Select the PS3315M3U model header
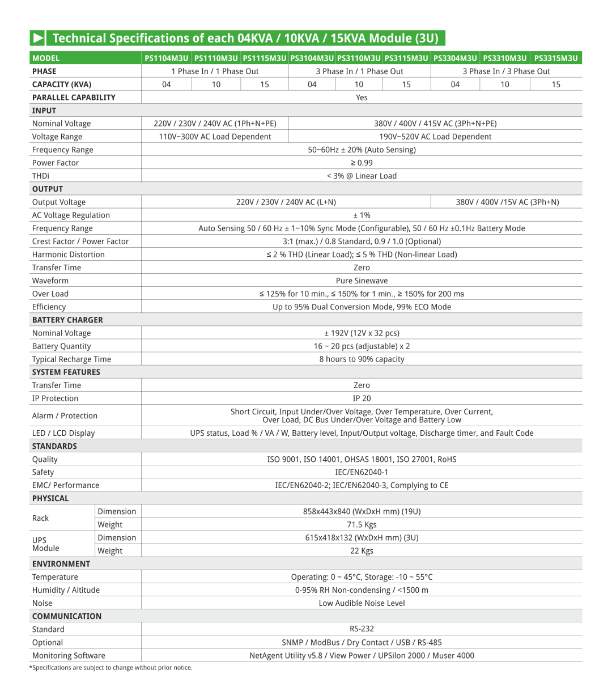Viewport: 612px width, 700px height. (x=556, y=58)
